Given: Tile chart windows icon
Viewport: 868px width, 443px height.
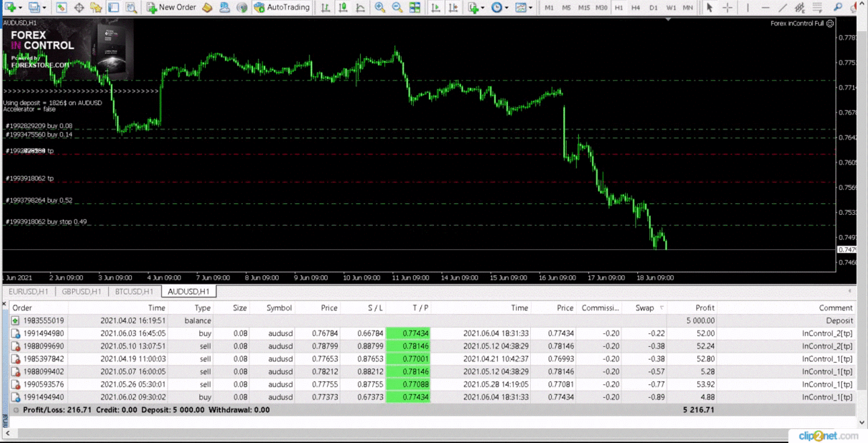Looking at the screenshot, I should coord(414,7).
